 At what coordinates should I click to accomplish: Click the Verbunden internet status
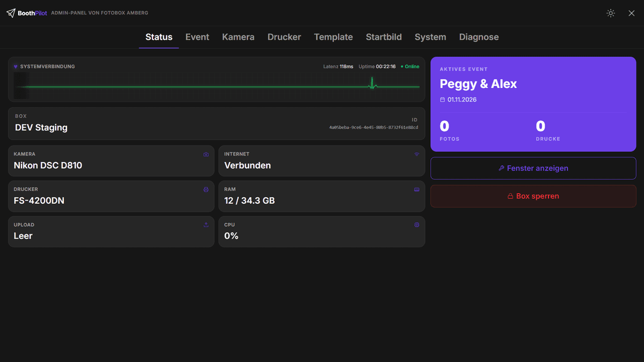(x=247, y=166)
